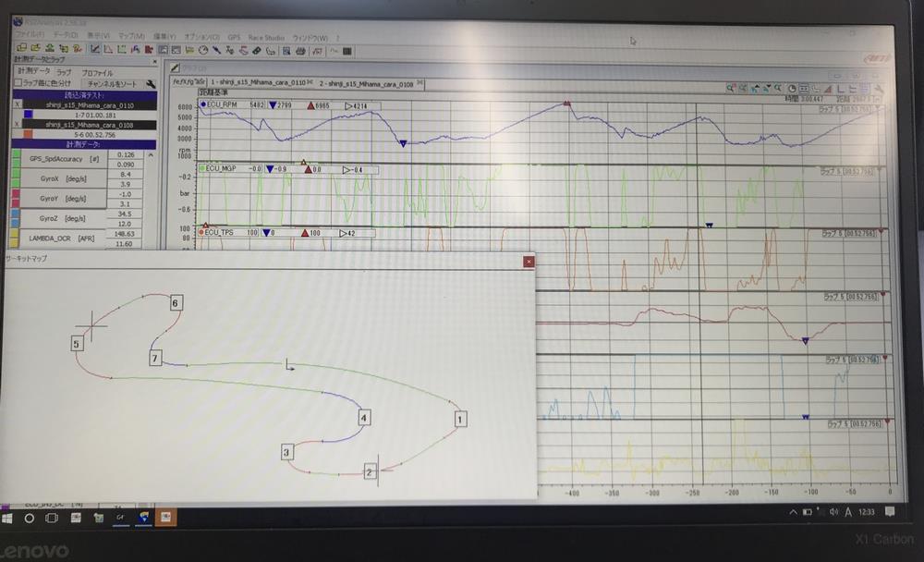
Task: Click the clock icon in graph toolbar
Action: pyautogui.click(x=792, y=89)
